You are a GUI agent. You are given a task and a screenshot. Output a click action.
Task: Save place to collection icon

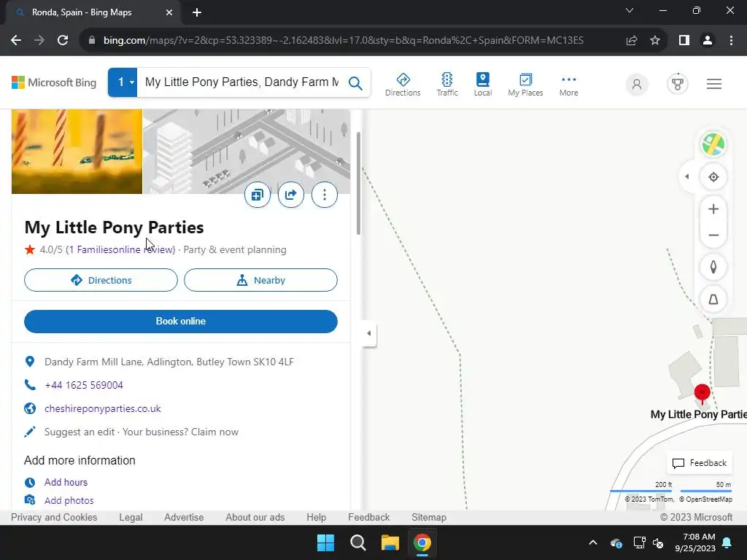point(258,194)
